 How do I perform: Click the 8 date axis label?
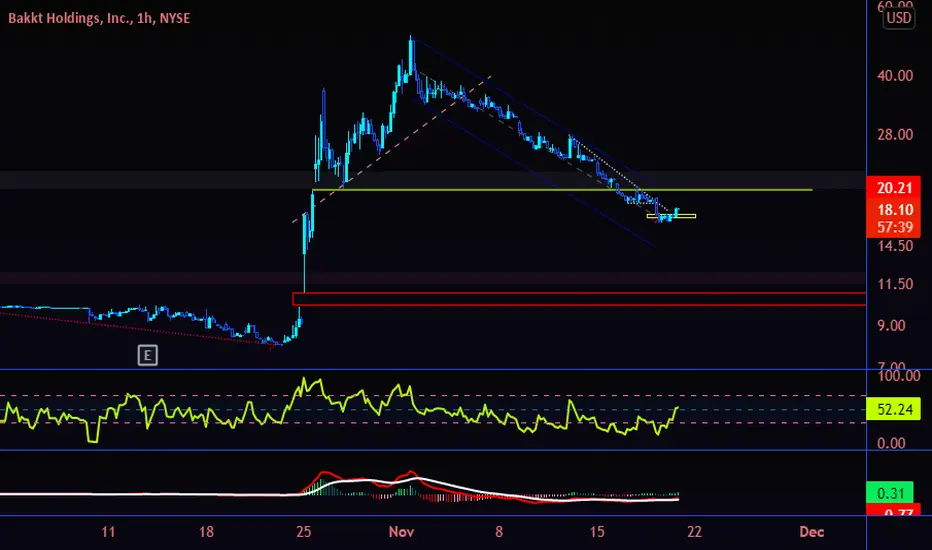(x=499, y=532)
